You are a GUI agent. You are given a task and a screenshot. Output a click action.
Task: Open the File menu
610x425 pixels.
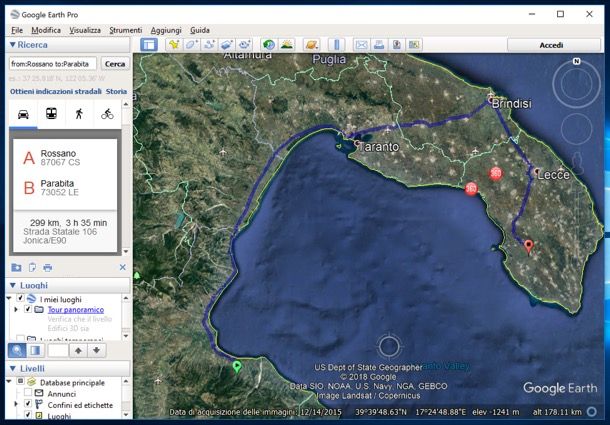(x=17, y=30)
